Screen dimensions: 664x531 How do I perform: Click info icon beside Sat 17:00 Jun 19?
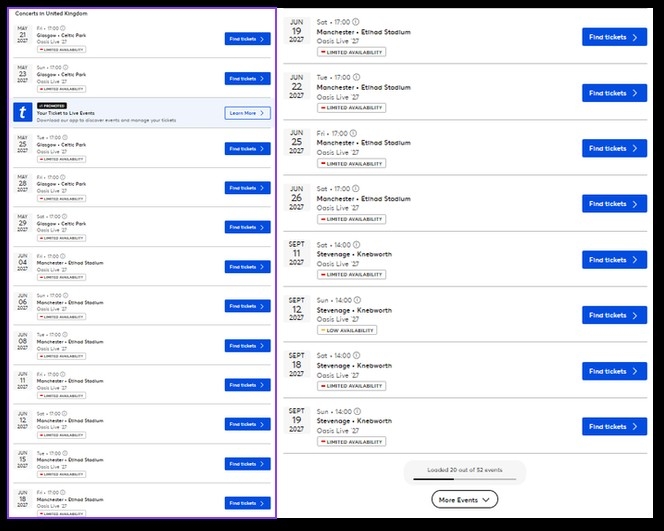pos(356,22)
